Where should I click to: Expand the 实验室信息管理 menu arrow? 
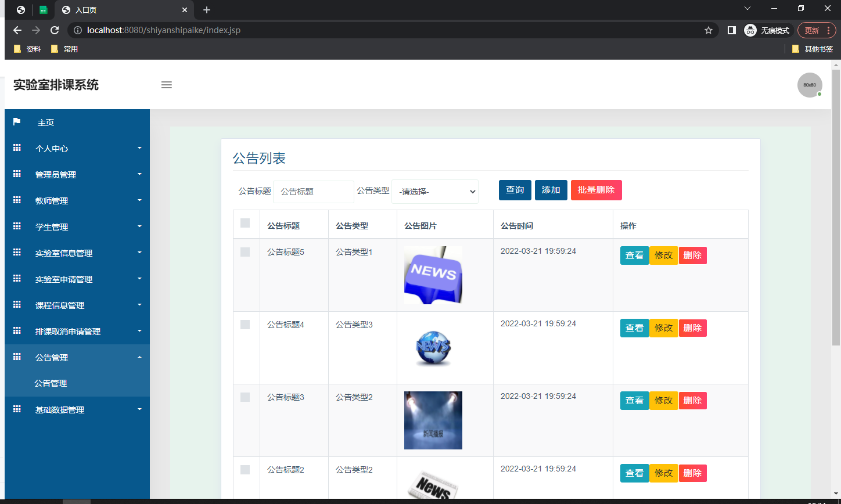pyautogui.click(x=139, y=253)
